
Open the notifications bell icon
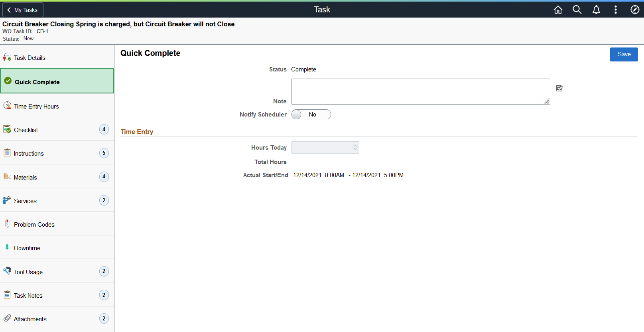(x=596, y=10)
